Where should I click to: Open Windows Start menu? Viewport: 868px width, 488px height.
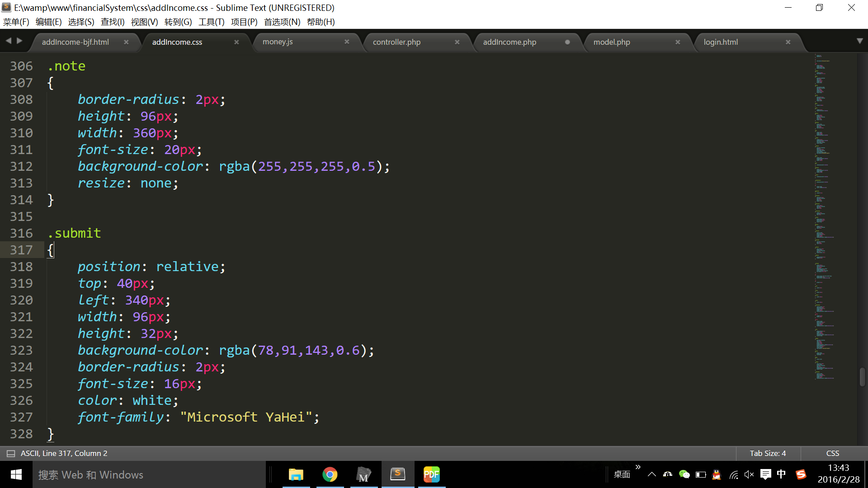(x=16, y=474)
